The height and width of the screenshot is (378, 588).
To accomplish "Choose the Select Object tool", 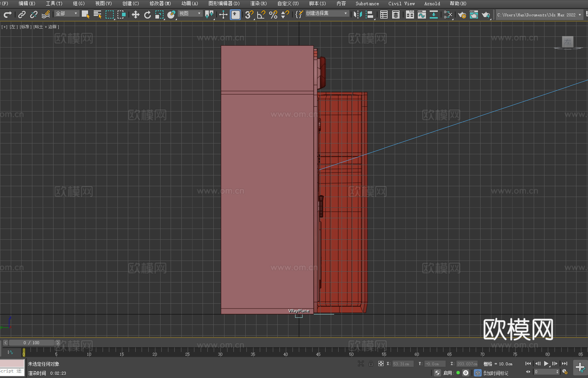I will [85, 14].
